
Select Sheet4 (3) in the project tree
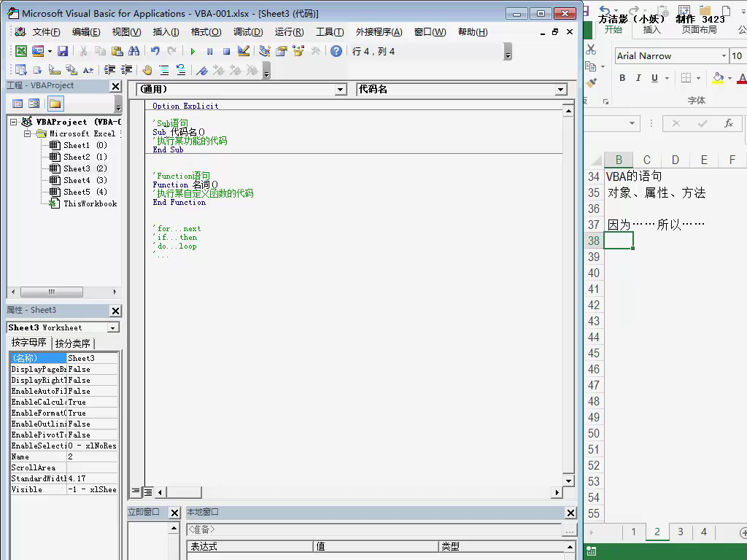(85, 180)
